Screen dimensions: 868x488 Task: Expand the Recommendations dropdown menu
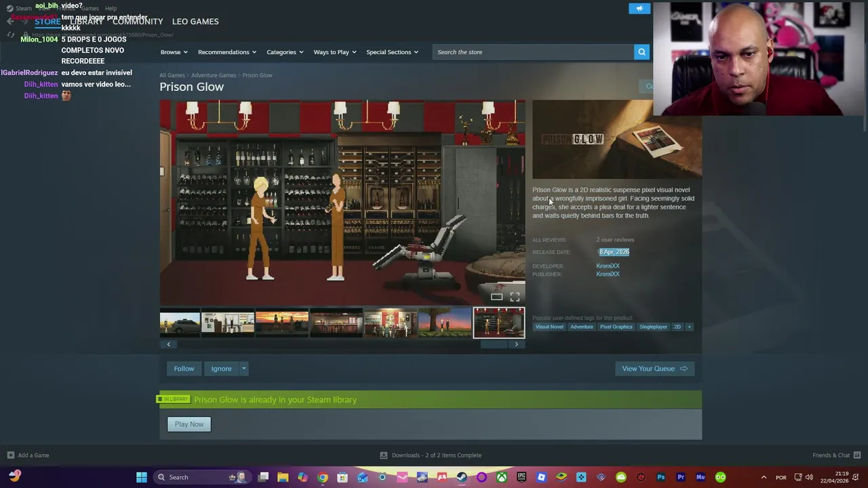[227, 52]
